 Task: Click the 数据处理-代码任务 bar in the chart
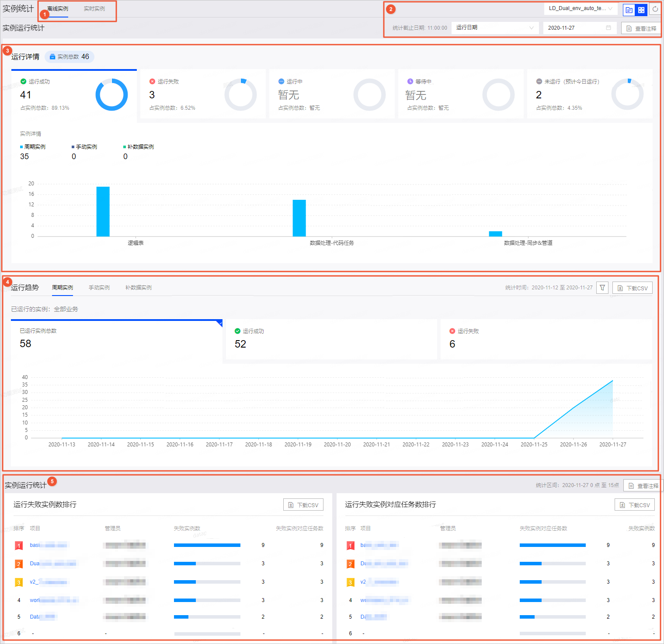[299, 218]
